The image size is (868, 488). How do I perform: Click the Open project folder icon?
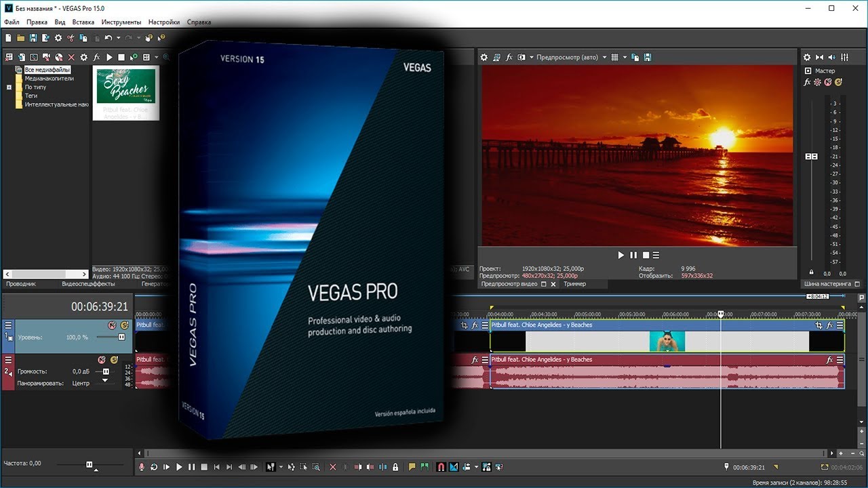[20, 38]
